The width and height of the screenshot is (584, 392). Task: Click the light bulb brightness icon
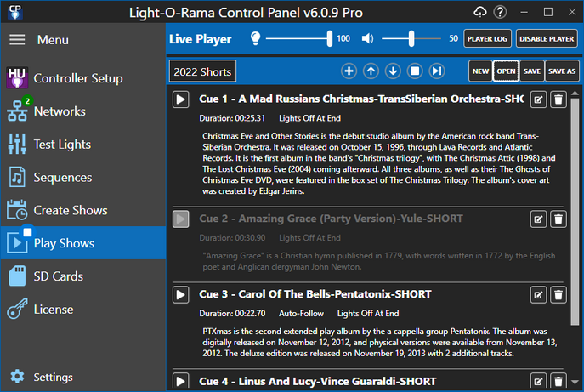[x=256, y=38]
